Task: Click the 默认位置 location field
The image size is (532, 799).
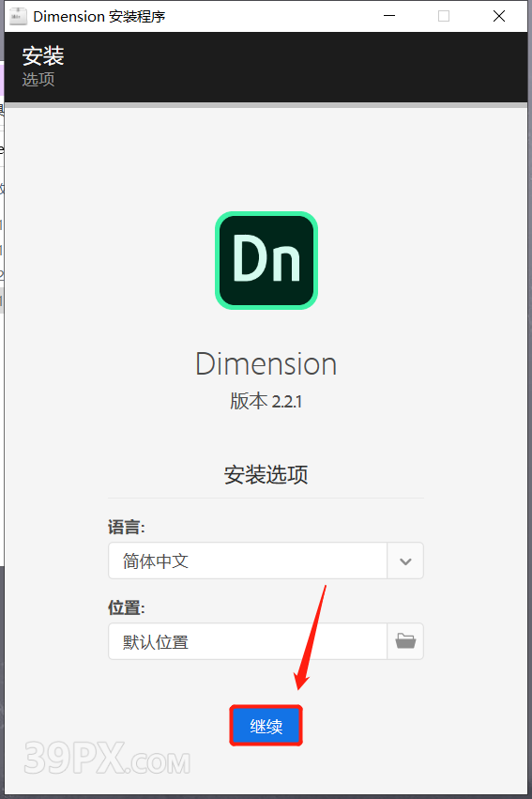Action: tap(248, 641)
